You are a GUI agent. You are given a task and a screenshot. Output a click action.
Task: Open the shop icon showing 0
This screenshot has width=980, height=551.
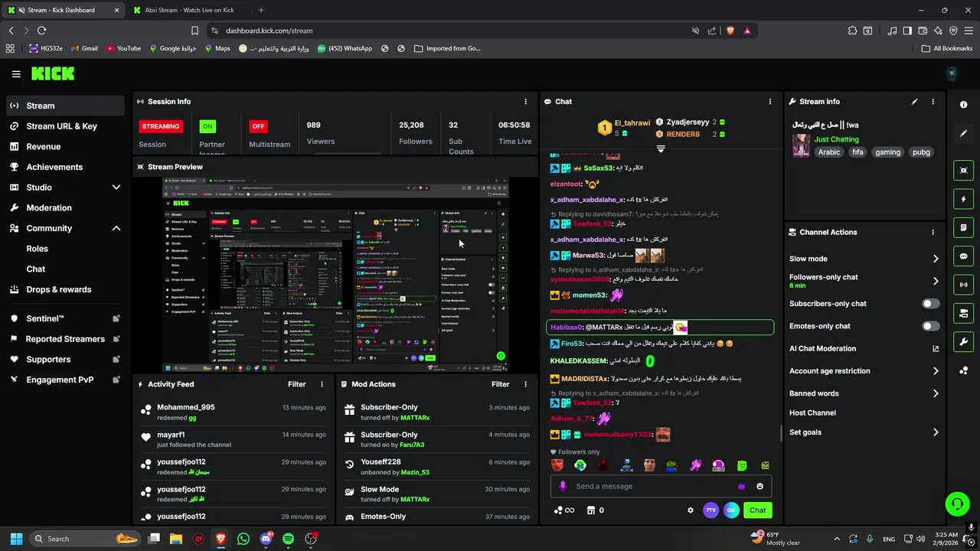pyautogui.click(x=595, y=510)
